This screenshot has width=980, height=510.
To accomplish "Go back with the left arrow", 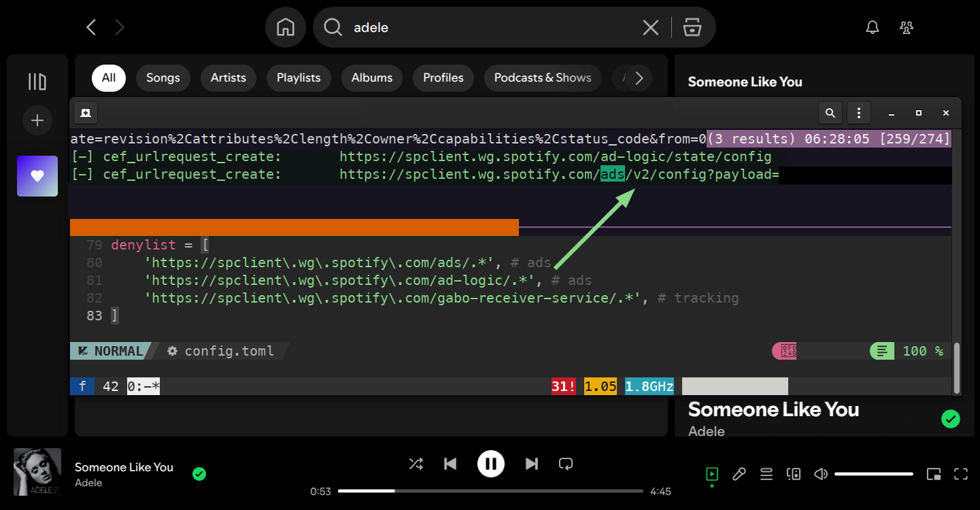I will coord(91,27).
